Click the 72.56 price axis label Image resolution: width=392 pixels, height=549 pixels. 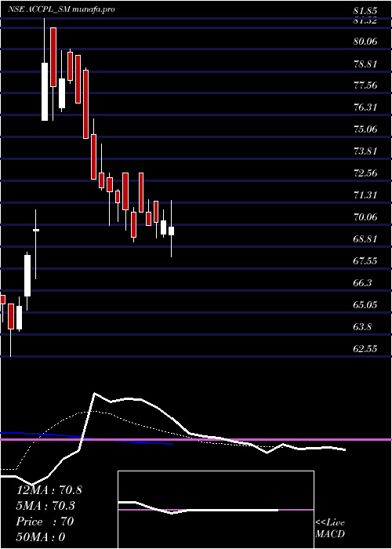365,173
